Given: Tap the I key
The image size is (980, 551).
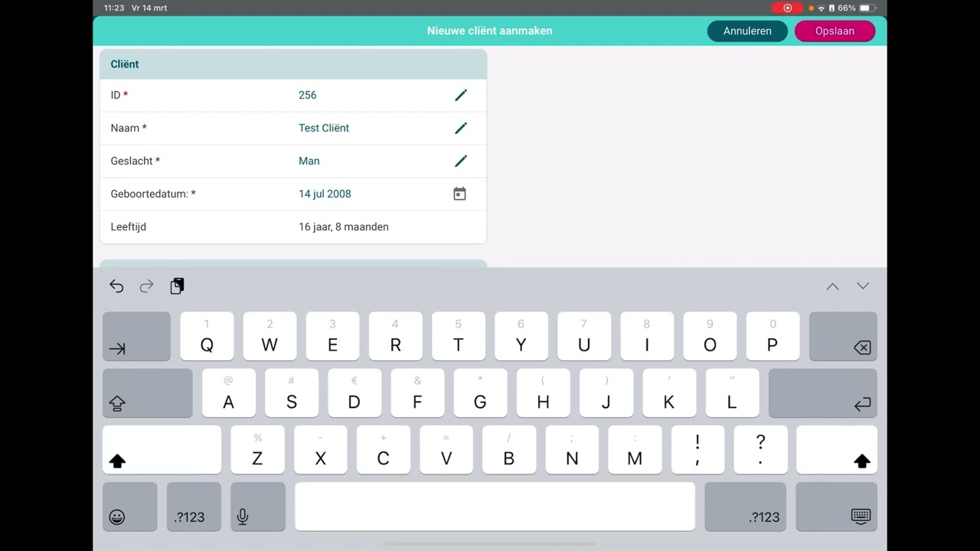Looking at the screenshot, I should click(647, 336).
